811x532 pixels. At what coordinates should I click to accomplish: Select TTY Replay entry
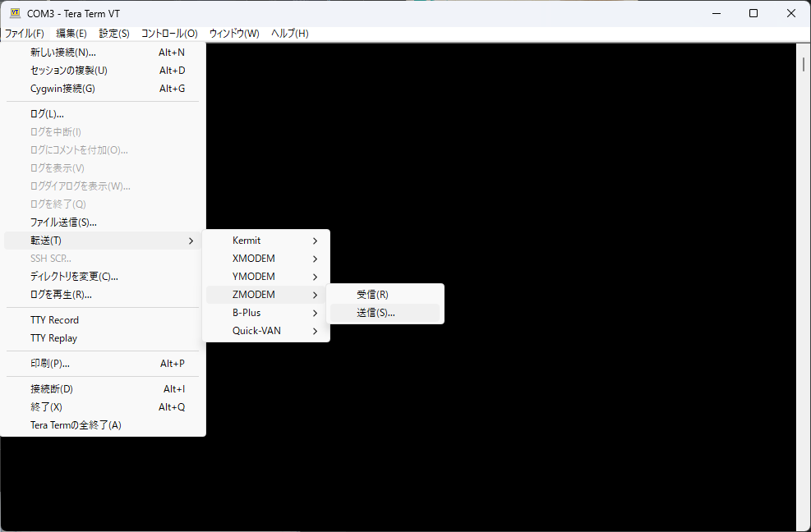pos(103,338)
